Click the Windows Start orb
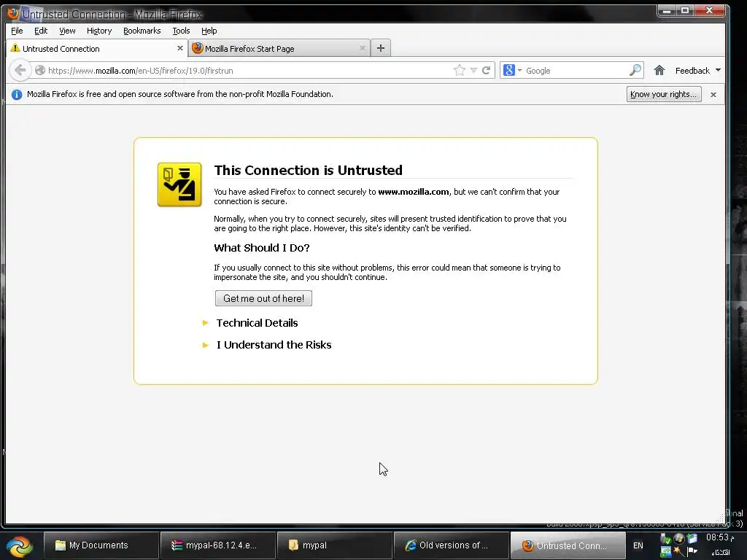This screenshot has height=560, width=747. [20, 545]
